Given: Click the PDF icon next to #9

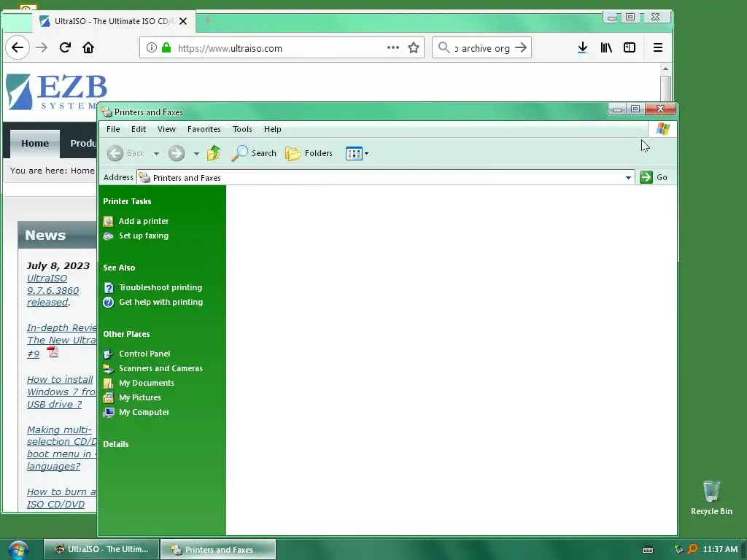Looking at the screenshot, I should tap(53, 352).
